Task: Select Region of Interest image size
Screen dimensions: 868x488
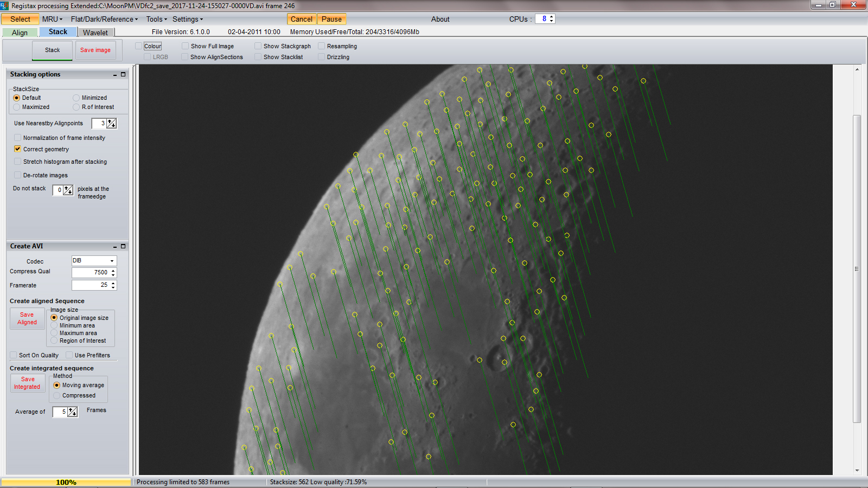Action: pos(54,341)
